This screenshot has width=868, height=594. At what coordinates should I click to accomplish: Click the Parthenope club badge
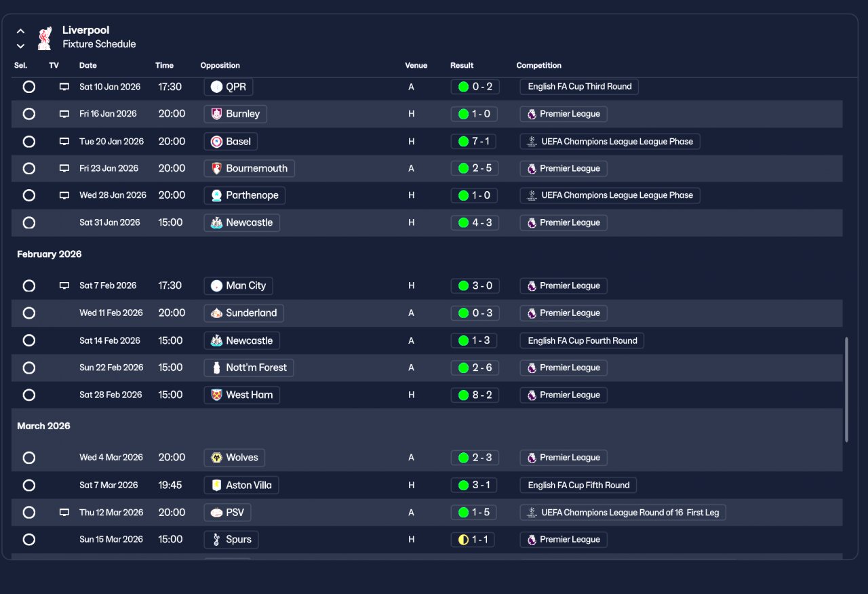click(x=216, y=195)
